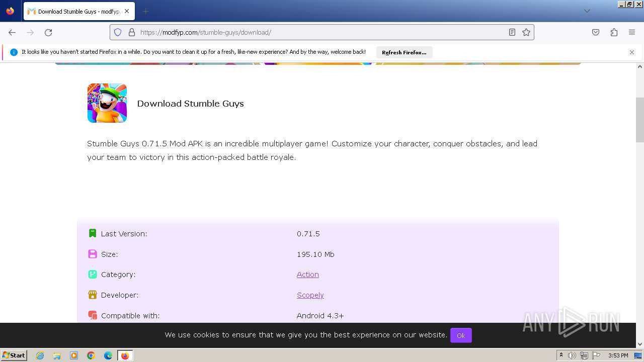644x362 pixels.
Task: Click the Category icon
Action: 92,275
